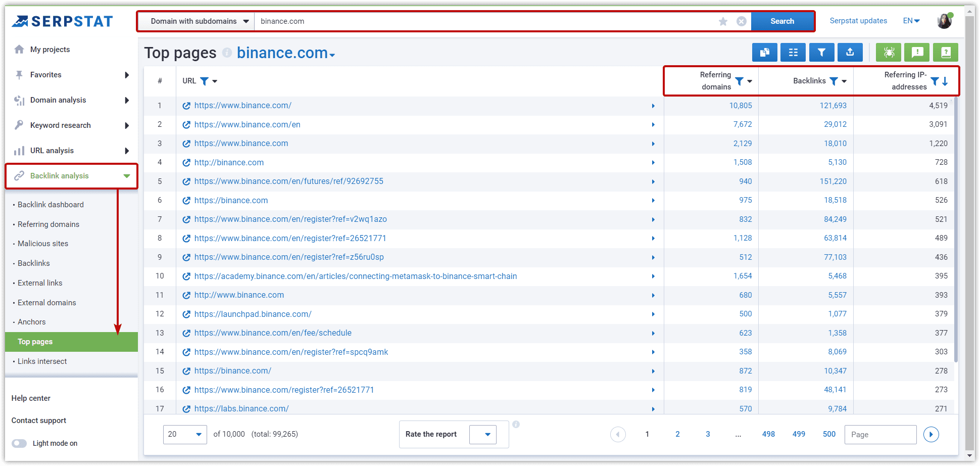
Task: Open Malicious sites submenu item
Action: click(x=43, y=244)
